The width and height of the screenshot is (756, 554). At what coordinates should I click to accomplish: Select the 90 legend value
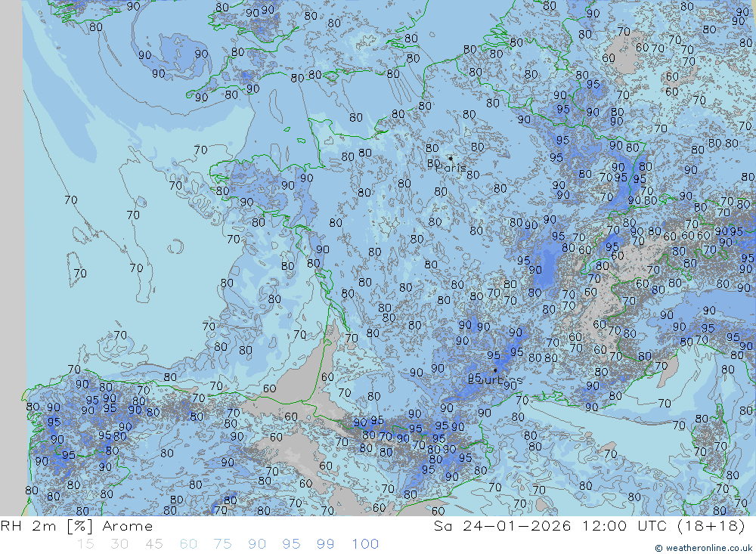click(257, 544)
